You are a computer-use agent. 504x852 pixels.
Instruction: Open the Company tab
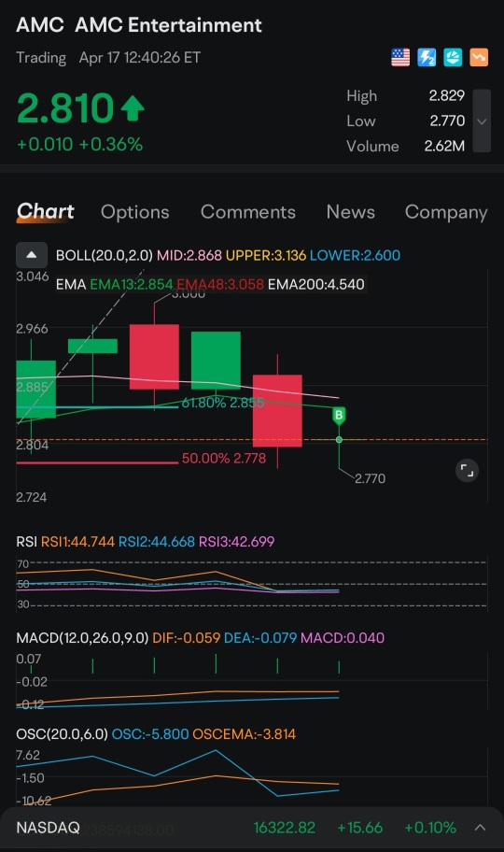pyautogui.click(x=446, y=212)
